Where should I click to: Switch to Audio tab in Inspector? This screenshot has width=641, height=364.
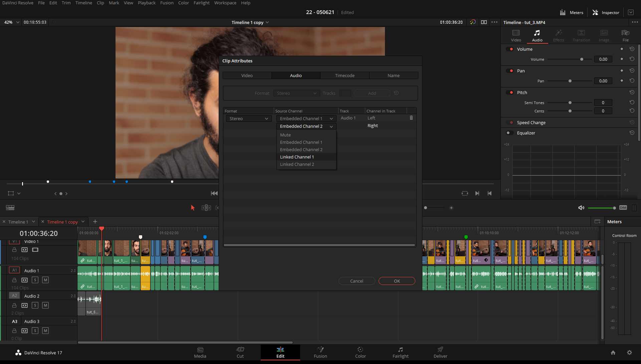537,36
